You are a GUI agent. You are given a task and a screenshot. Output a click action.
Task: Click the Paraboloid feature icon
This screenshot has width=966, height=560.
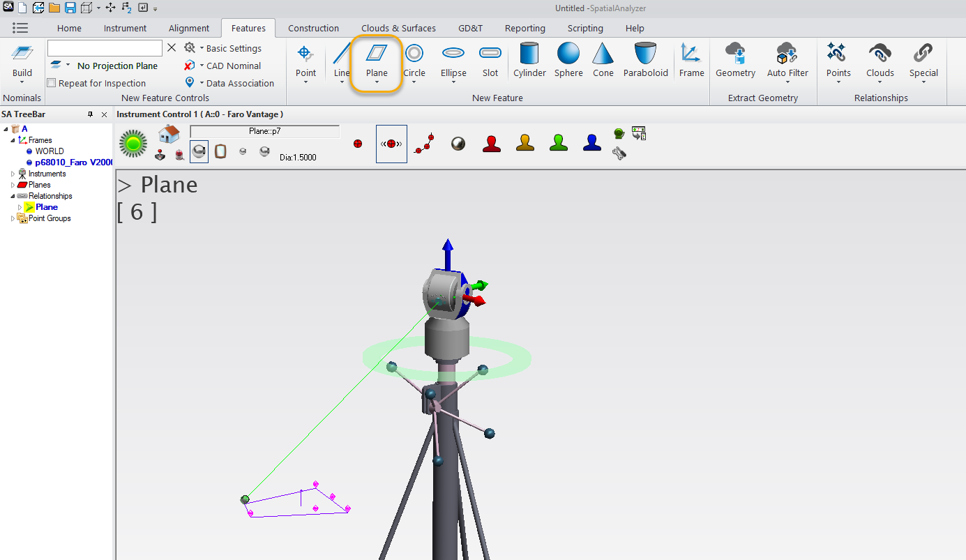click(645, 60)
